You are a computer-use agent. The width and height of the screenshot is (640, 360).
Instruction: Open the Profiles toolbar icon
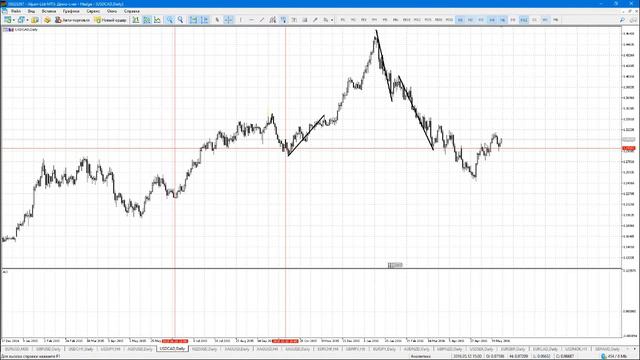21,20
